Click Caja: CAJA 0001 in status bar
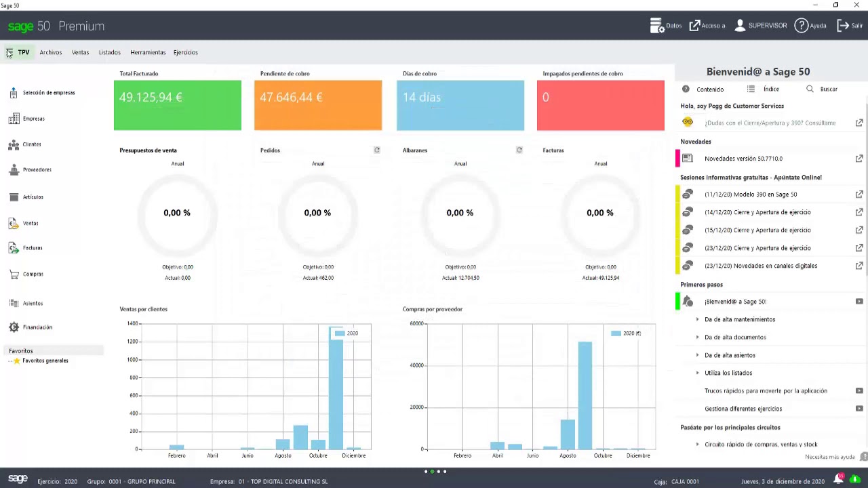Screen dimensions: 868x488 coord(676,482)
